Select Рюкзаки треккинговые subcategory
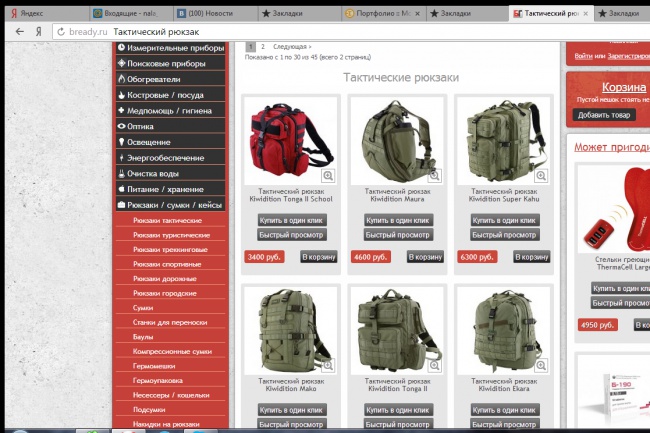650x433 pixels. [x=170, y=249]
